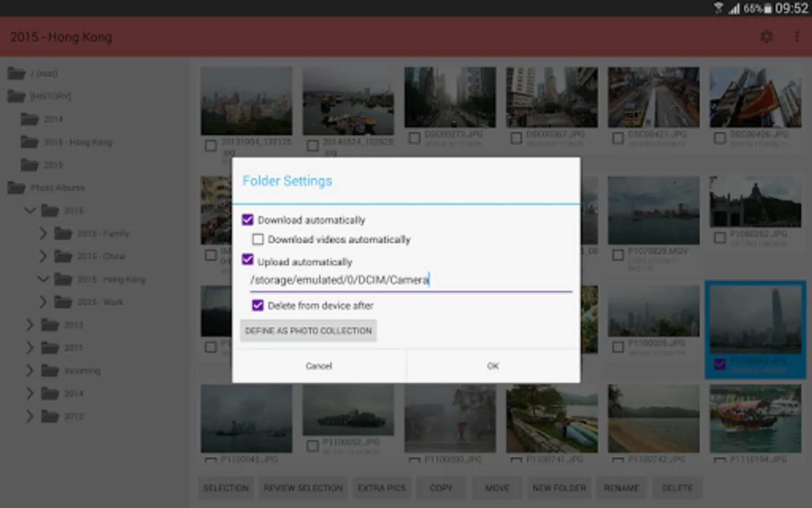Open the 20131004_133125 skyline thumbnail
This screenshot has height=508, width=812.
[x=246, y=100]
